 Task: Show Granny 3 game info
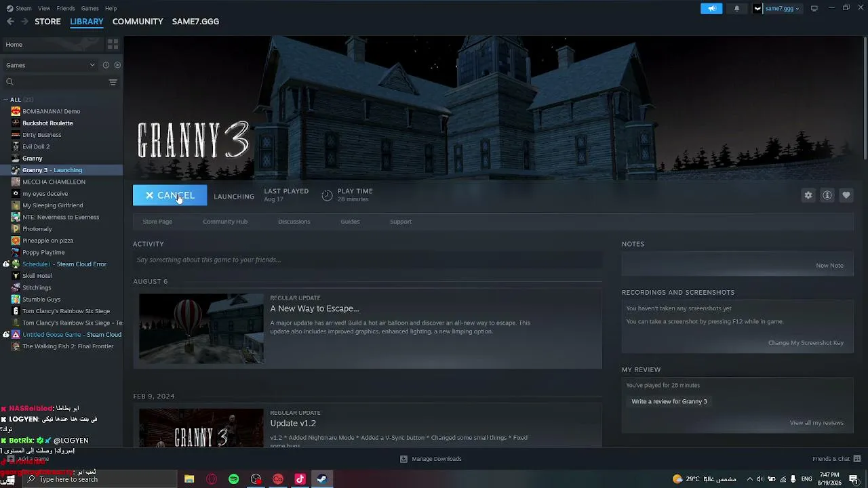coord(827,195)
